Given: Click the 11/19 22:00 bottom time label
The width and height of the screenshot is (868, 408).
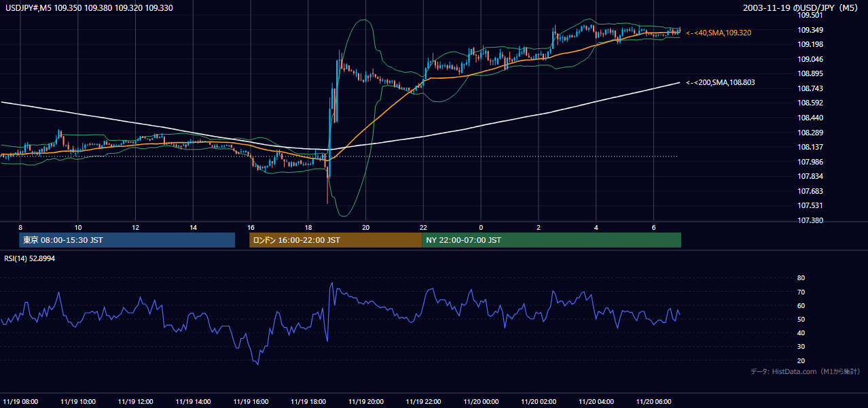Looking at the screenshot, I should (424, 401).
